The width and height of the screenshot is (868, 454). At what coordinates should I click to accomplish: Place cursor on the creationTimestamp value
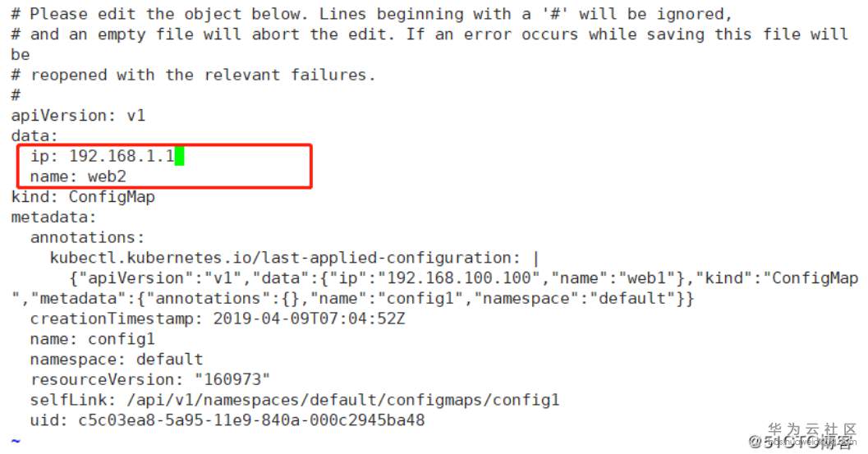[309, 319]
